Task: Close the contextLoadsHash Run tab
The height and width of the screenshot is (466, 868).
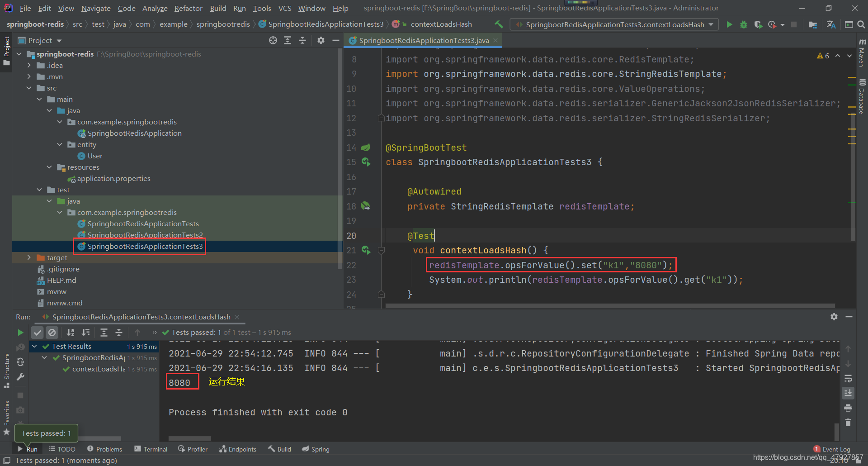Action: pos(237,317)
